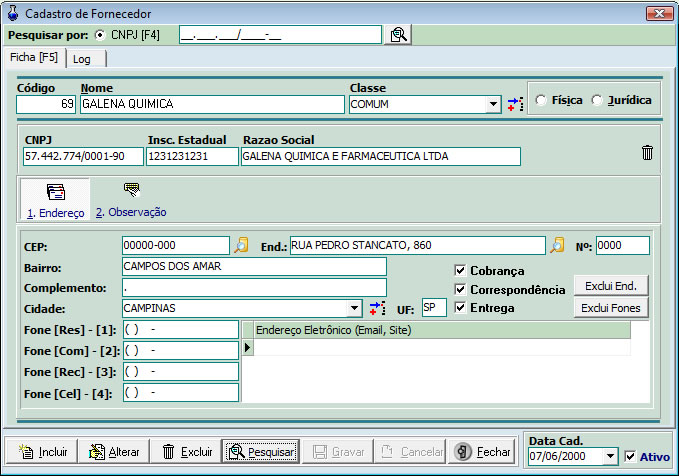Open the Data Cad. date picker

click(x=611, y=457)
